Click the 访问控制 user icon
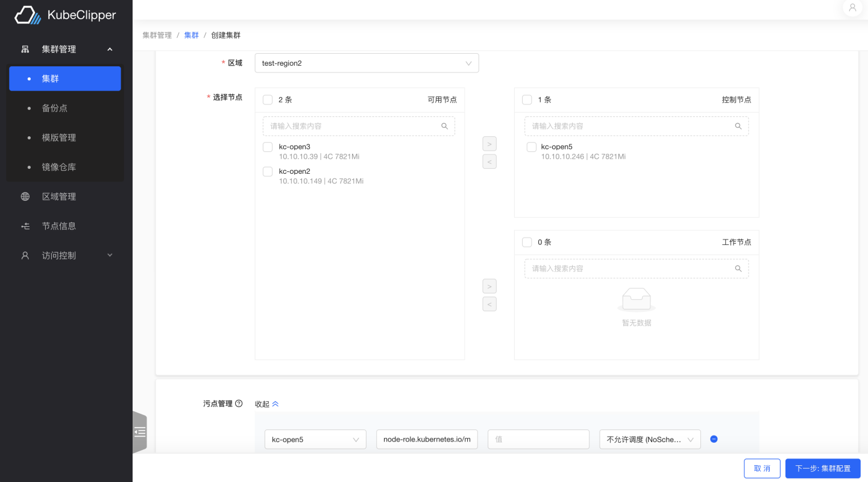The height and width of the screenshot is (482, 868). (25, 256)
